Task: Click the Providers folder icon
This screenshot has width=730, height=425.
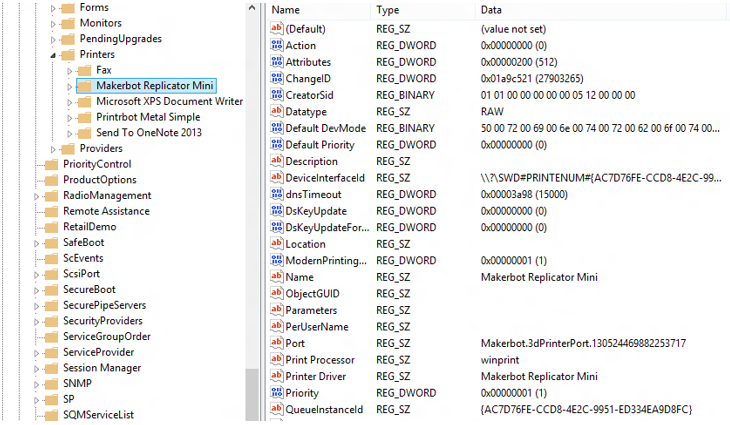Action: (68, 148)
